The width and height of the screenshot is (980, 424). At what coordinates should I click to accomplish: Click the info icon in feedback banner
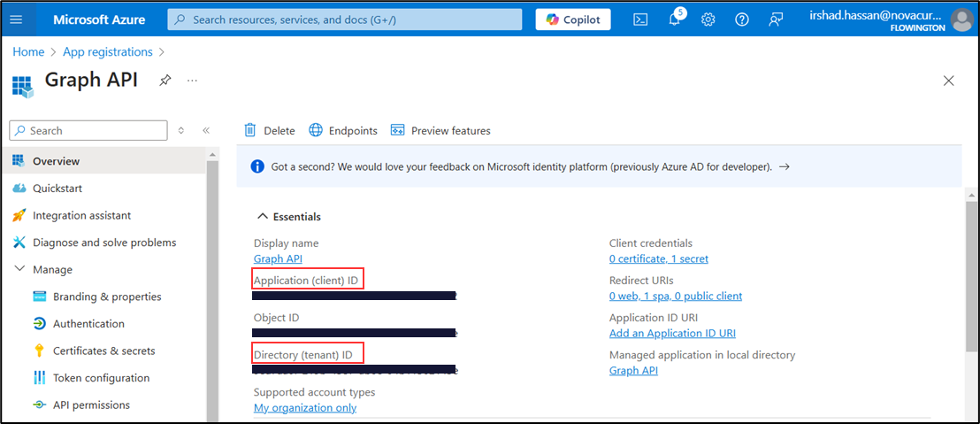(256, 167)
